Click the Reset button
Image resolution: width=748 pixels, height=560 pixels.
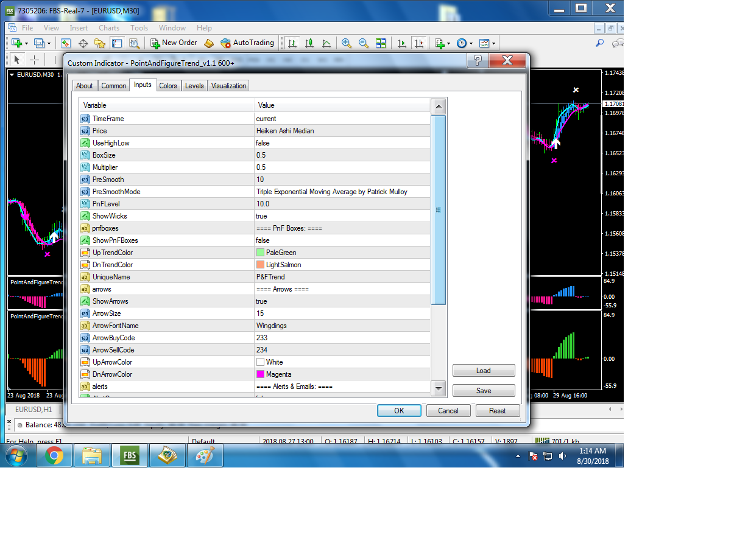[x=497, y=411]
